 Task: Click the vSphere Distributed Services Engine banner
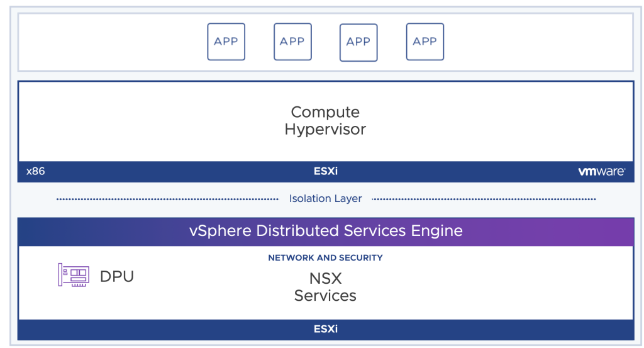(x=326, y=232)
